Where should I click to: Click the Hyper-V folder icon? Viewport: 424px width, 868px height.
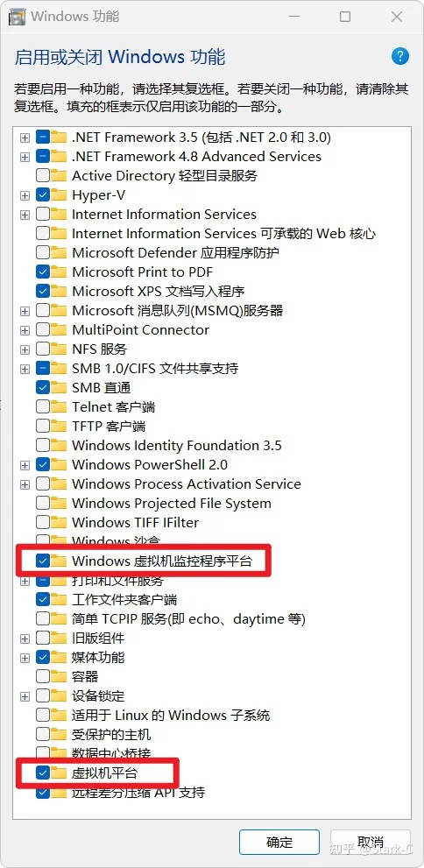(x=59, y=194)
